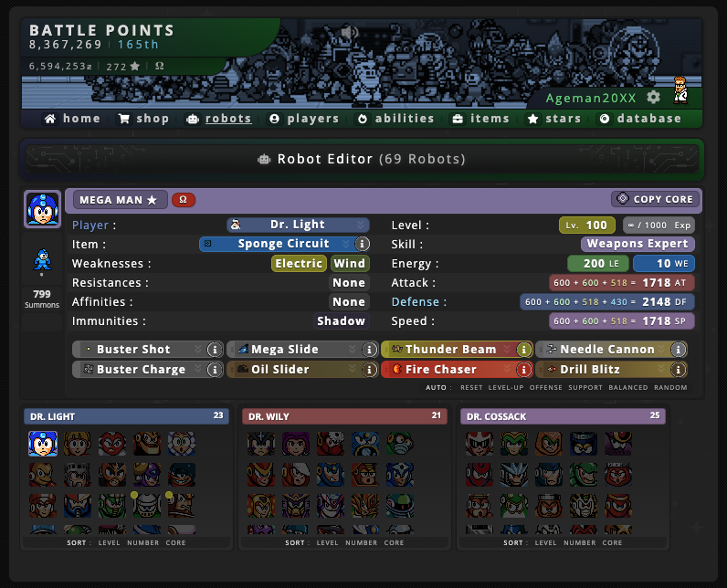Open the Needle Cannon ability dropdown
Viewport: 727px width, 588px height.
(603, 350)
